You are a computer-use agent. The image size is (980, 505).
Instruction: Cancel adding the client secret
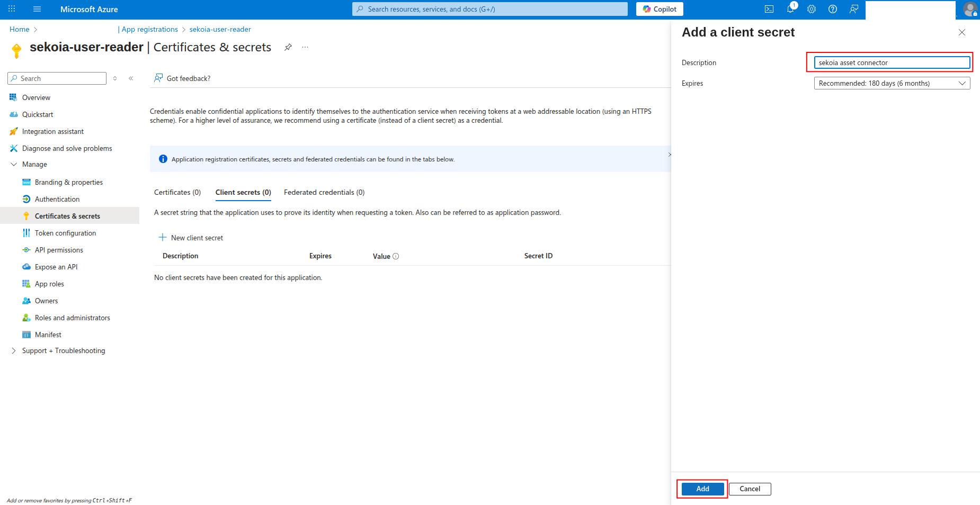pos(750,489)
